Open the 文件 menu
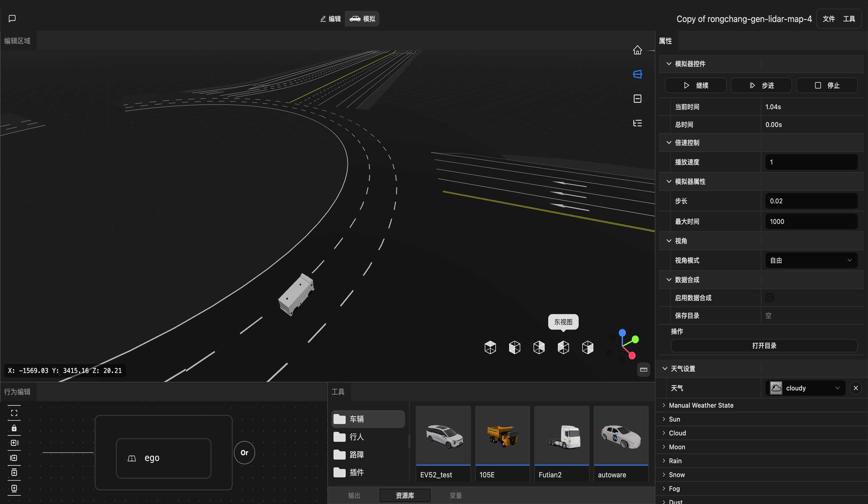 pos(828,19)
